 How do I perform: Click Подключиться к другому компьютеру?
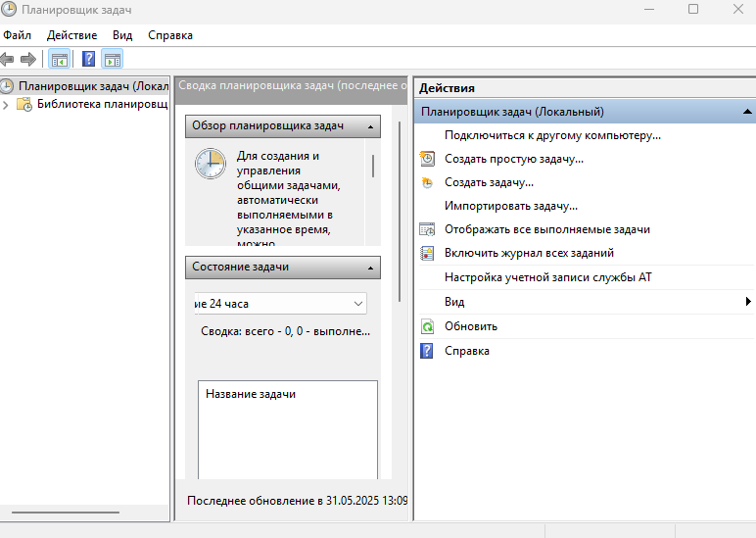point(552,135)
